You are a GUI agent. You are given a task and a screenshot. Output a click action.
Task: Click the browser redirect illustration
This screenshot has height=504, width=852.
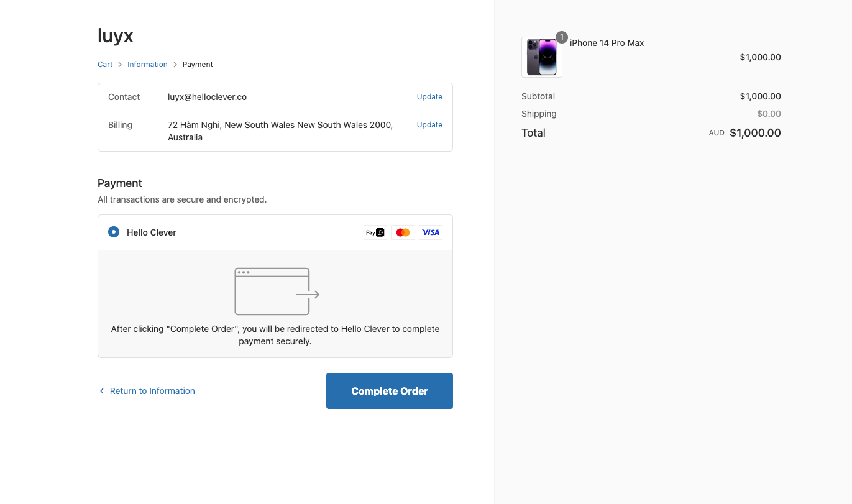tap(277, 291)
